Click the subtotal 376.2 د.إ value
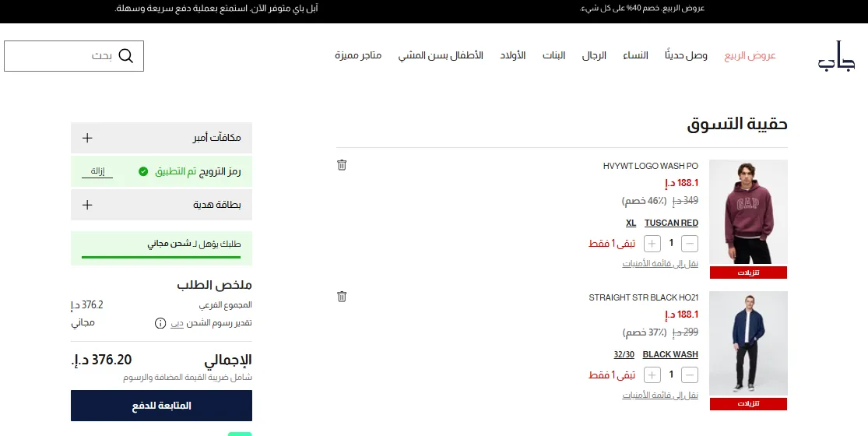Viewport: 868px width, 436px height. click(x=87, y=305)
